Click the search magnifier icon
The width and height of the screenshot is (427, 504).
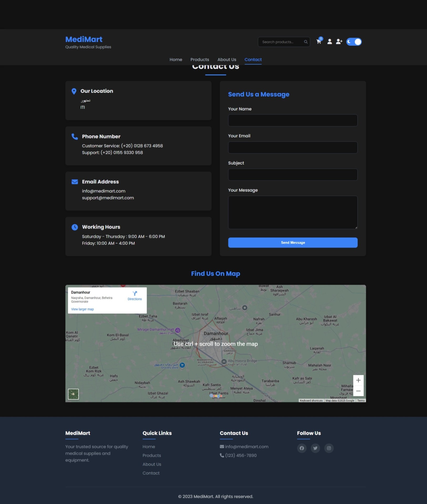[306, 42]
